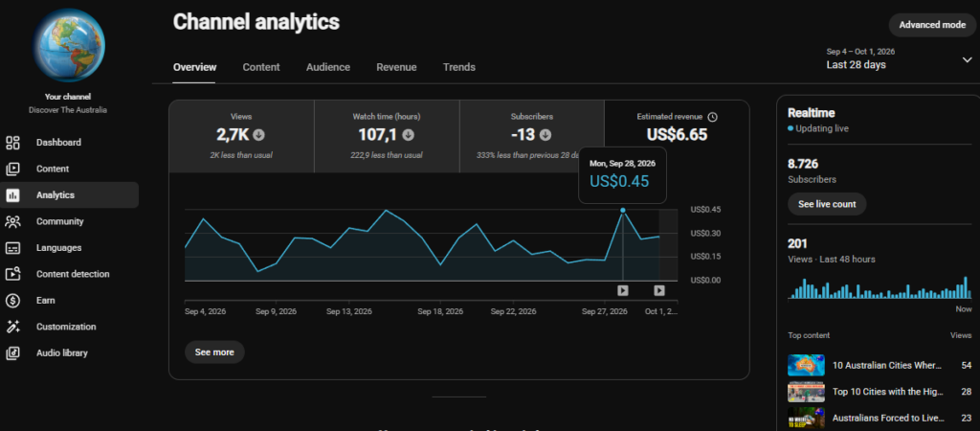The image size is (980, 431).
Task: Click the '222,9 less than usual' note
Action: coord(387,155)
